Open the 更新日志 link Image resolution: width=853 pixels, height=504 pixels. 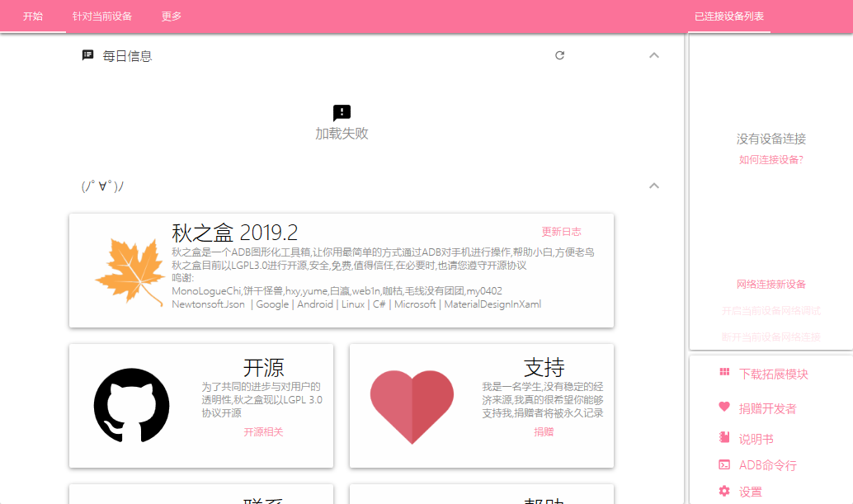[562, 231]
